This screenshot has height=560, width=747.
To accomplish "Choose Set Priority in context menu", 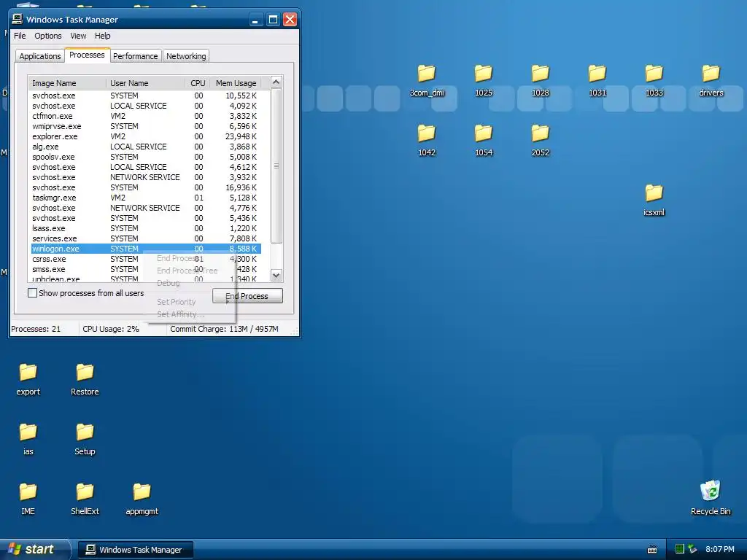I will (177, 302).
